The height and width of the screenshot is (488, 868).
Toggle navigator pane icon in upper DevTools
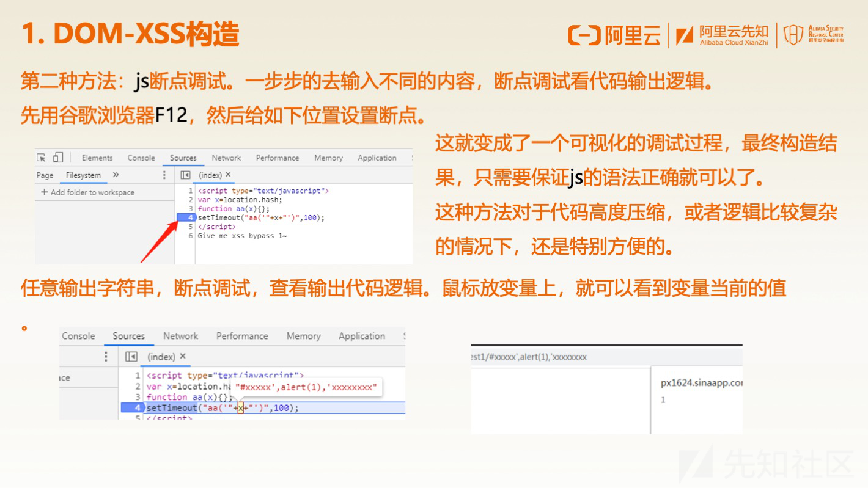(185, 175)
